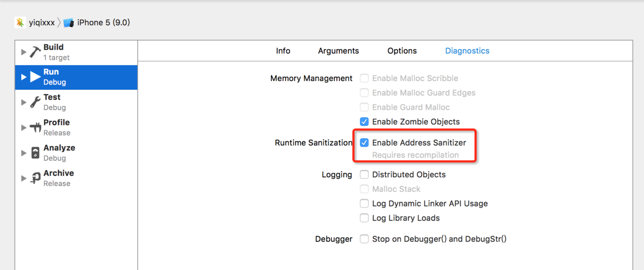The height and width of the screenshot is (270, 644).
Task: Select the Test Debug row
Action: tap(76, 102)
